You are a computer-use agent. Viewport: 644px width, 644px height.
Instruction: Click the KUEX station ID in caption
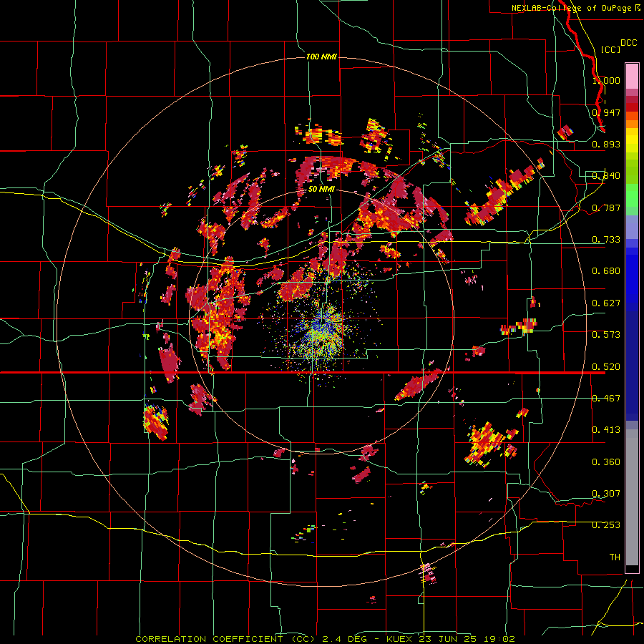[401, 639]
